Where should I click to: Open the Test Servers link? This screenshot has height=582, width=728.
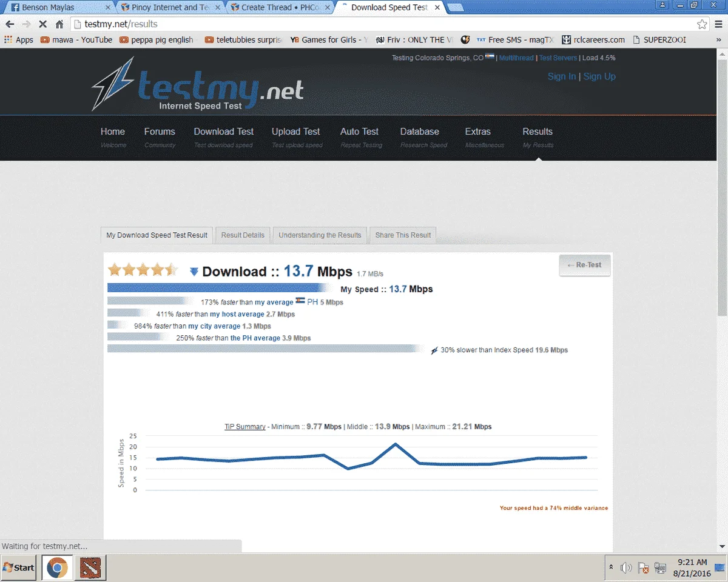click(x=558, y=58)
